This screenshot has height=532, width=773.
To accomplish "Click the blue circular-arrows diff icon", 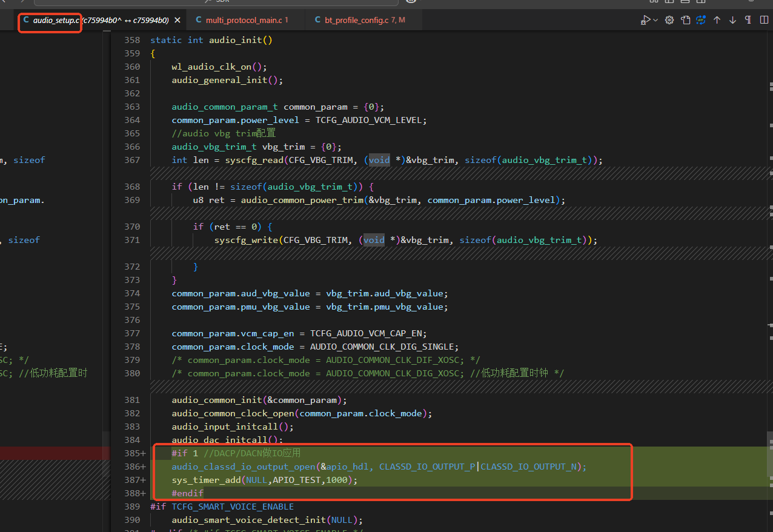I will pyautogui.click(x=701, y=20).
